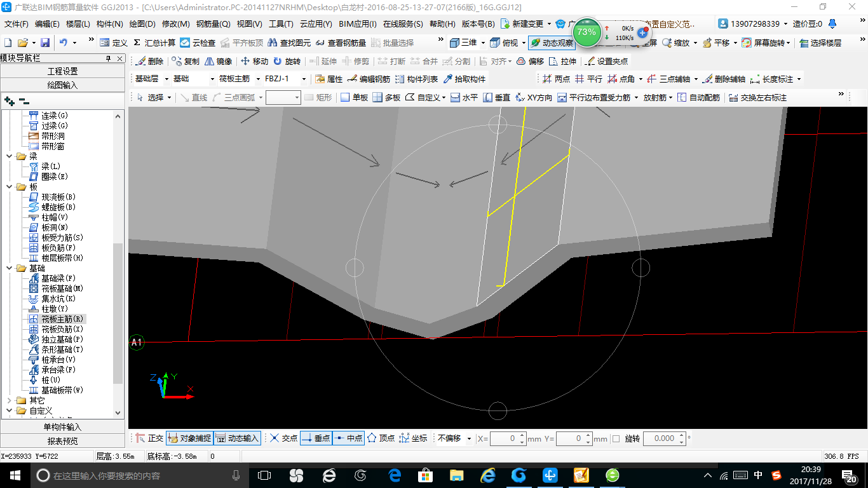Click 工程设置 panel button
The image size is (868, 488).
point(62,71)
